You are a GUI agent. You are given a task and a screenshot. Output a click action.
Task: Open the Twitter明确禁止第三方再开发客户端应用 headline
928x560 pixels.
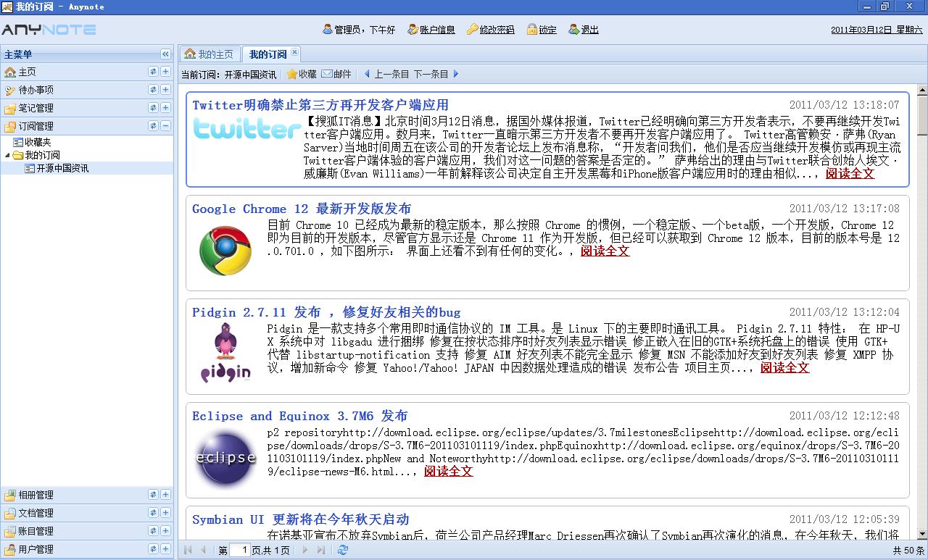click(320, 105)
